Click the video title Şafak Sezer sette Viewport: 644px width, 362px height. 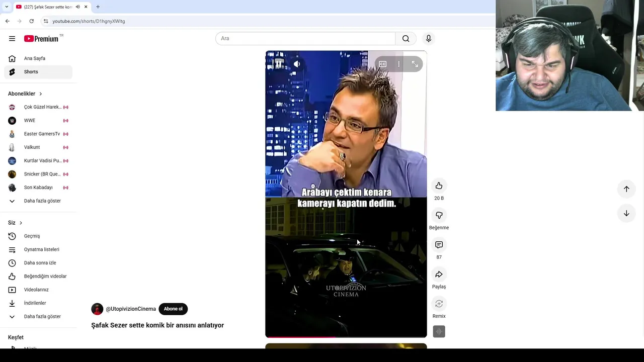tap(157, 325)
